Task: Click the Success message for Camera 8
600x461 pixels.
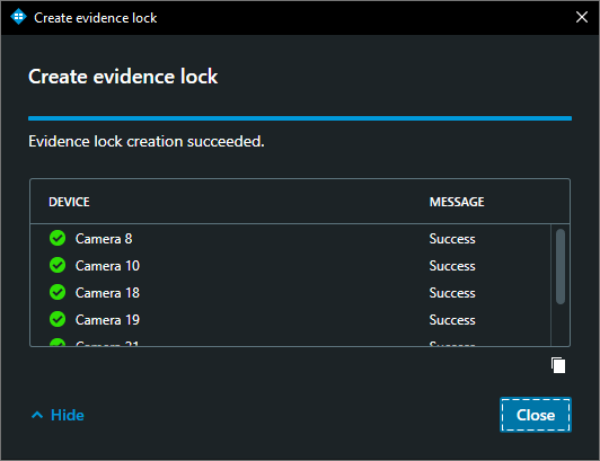Action: pos(452,239)
